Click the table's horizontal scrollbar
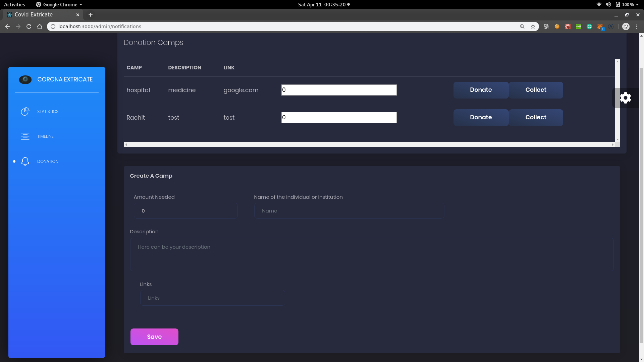This screenshot has height=362, width=644. click(x=369, y=145)
